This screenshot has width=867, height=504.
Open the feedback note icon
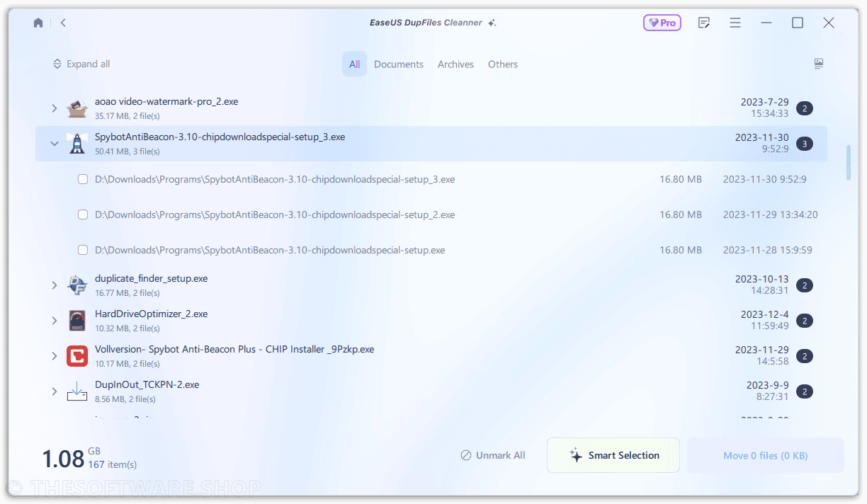click(704, 23)
